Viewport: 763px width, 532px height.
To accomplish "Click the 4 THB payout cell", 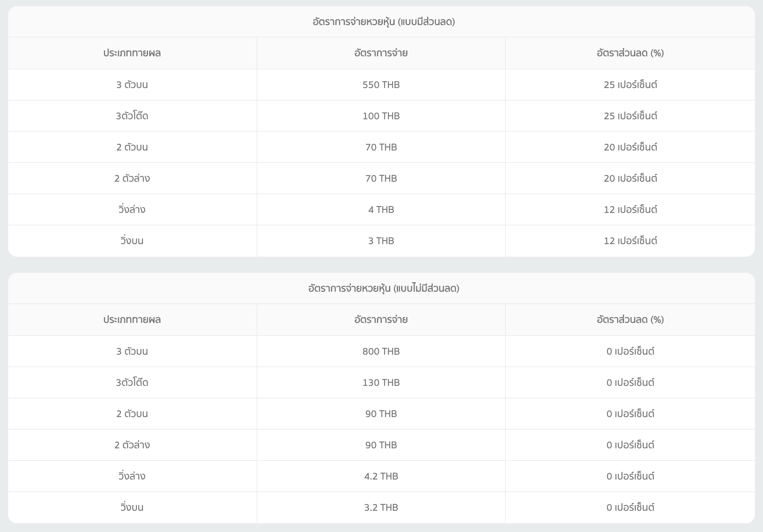I will (381, 210).
